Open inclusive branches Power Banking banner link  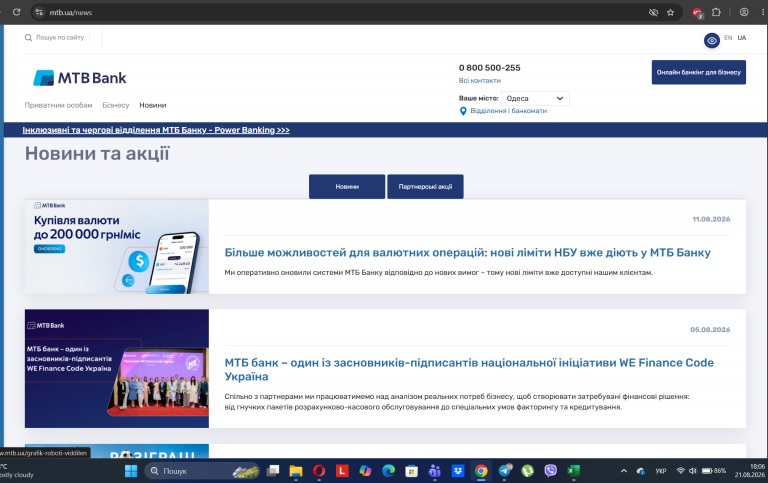point(156,130)
